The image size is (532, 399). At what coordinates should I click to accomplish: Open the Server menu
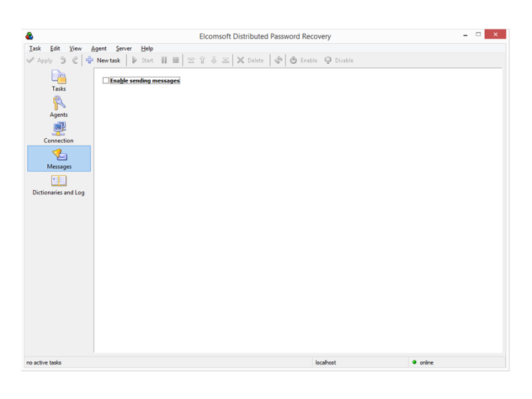click(123, 48)
